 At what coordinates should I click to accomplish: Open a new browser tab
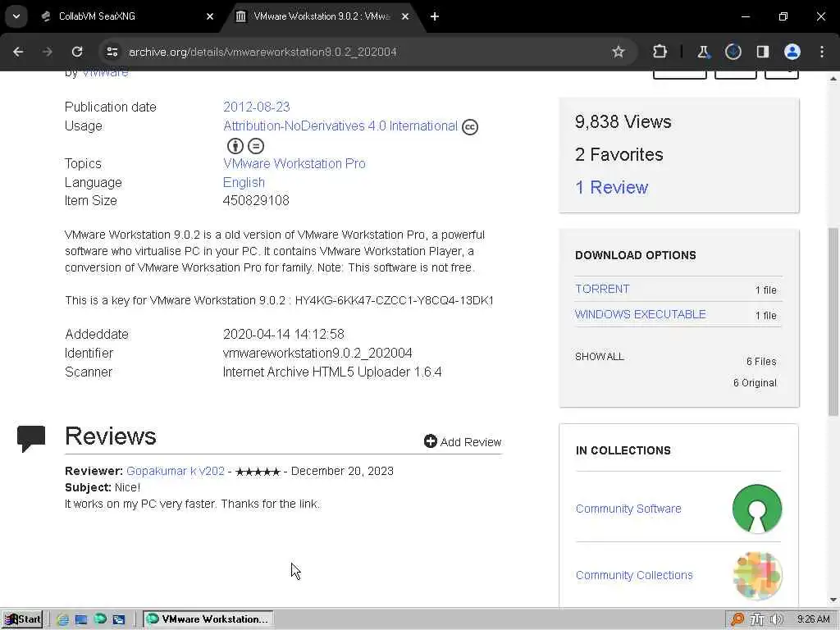click(x=435, y=16)
